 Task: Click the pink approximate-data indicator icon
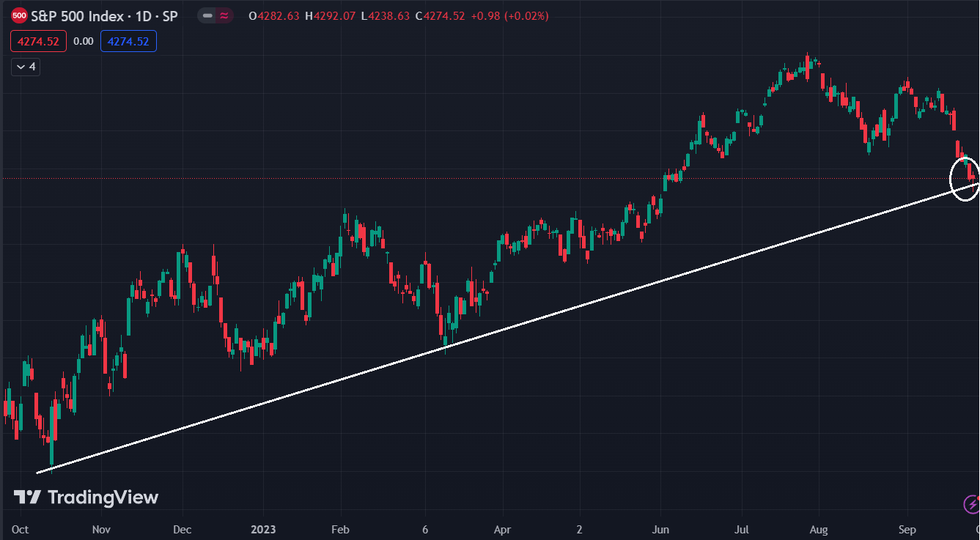[x=224, y=15]
